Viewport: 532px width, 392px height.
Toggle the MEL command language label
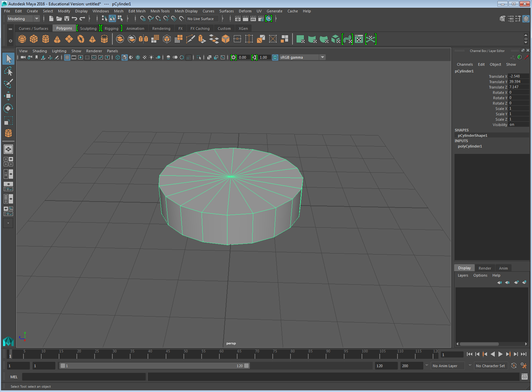point(14,377)
